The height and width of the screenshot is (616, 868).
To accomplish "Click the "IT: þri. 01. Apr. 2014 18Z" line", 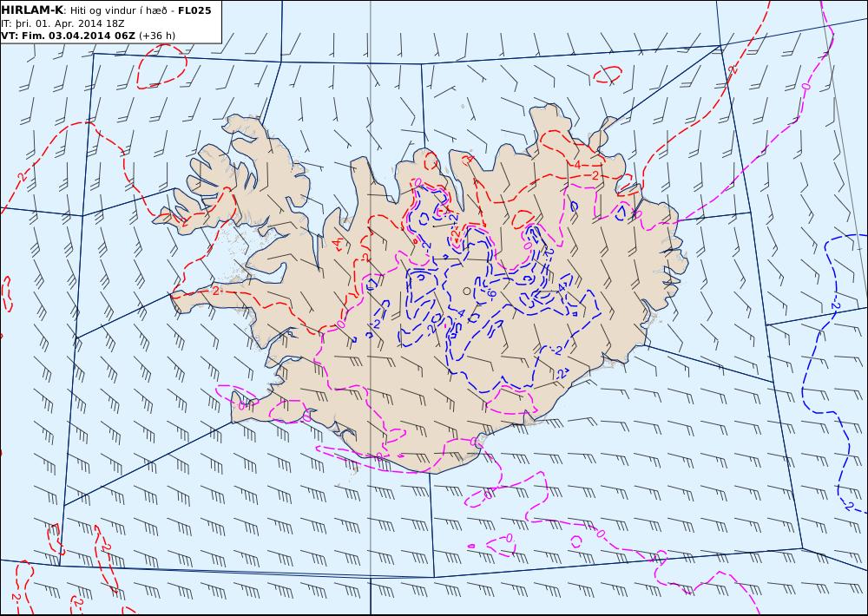I will click(x=62, y=23).
